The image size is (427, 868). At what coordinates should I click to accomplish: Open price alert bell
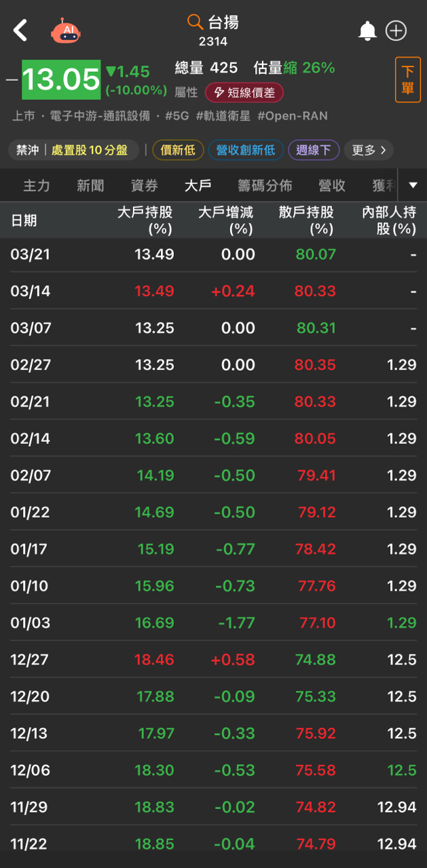pos(367,31)
